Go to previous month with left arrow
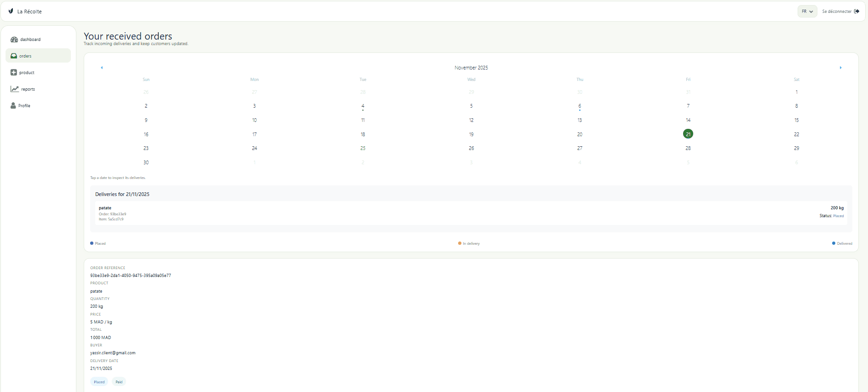 pyautogui.click(x=102, y=68)
